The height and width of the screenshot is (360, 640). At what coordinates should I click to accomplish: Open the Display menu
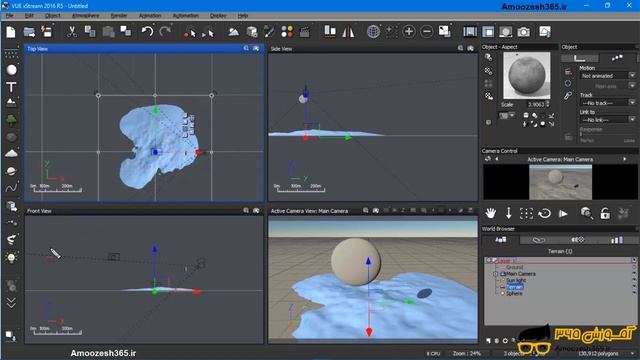tap(218, 16)
